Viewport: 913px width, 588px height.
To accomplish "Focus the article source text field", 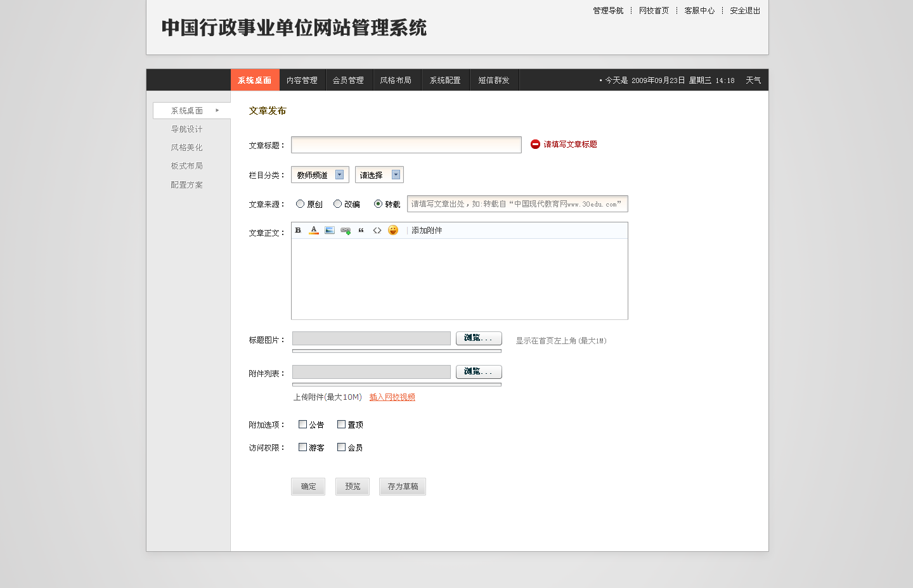I will point(517,204).
